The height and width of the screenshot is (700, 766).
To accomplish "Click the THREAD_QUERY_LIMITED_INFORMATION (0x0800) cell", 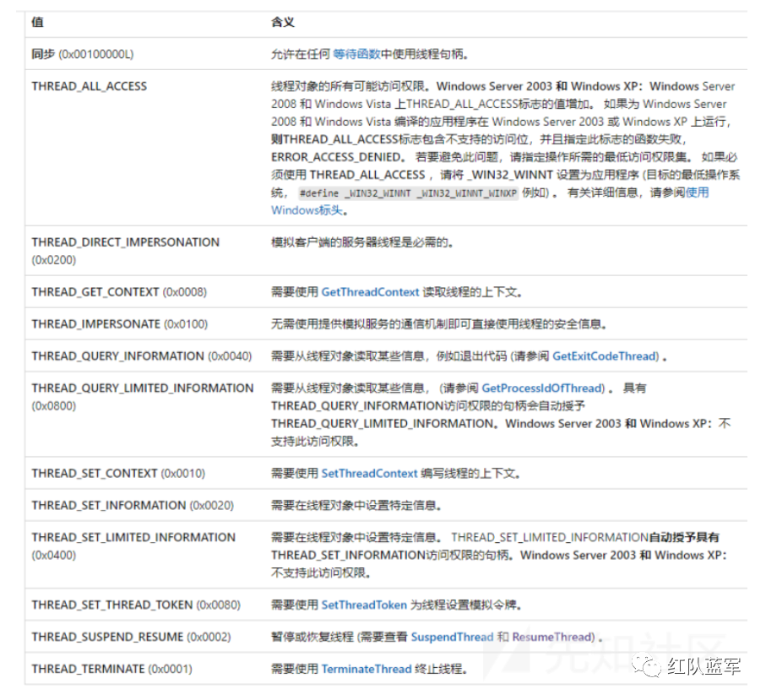I will pos(144,415).
